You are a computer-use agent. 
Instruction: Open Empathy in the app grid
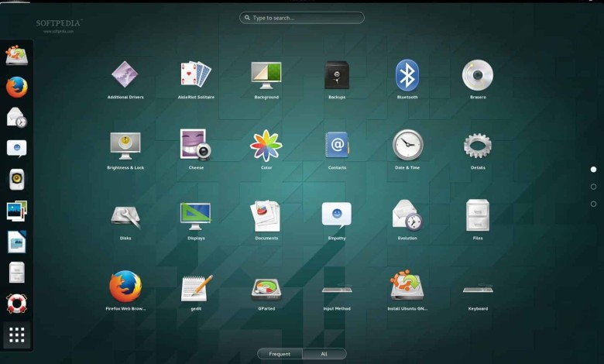coord(337,215)
